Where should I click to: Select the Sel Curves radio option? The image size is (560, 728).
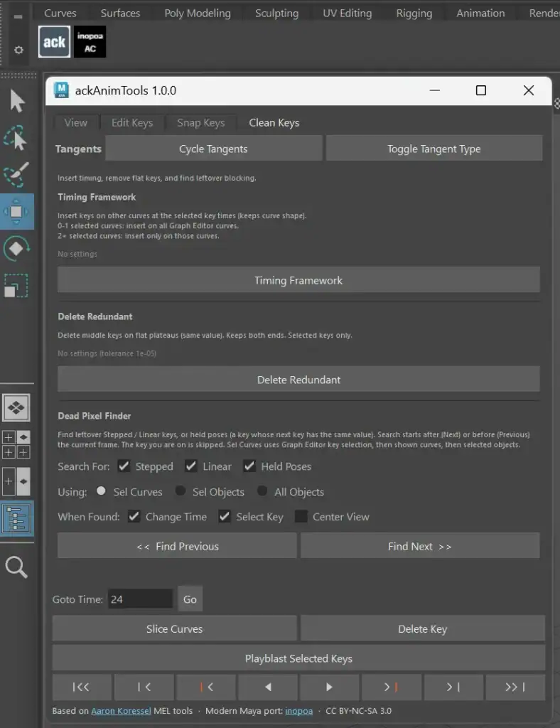[101, 491]
